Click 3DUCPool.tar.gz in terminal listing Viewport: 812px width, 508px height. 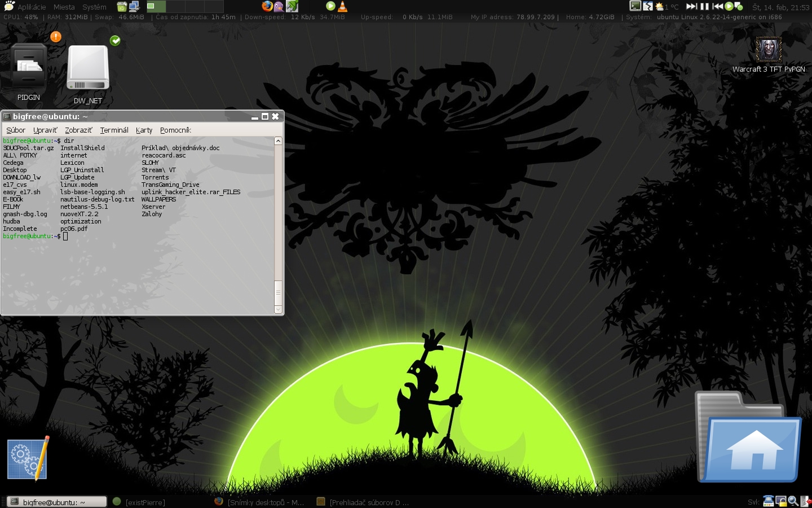(x=28, y=148)
